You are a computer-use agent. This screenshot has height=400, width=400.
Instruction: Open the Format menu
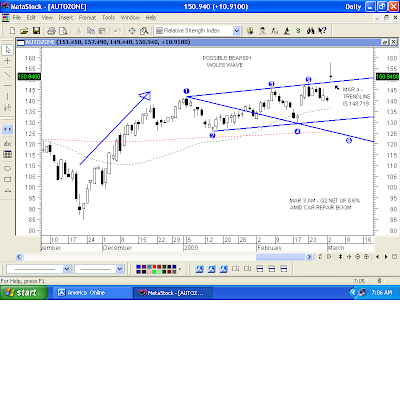(87, 17)
